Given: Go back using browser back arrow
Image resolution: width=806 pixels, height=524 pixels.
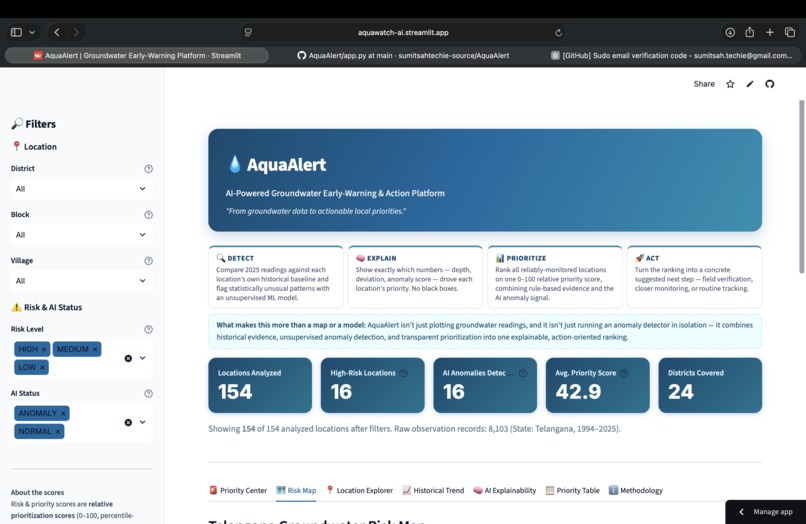Looking at the screenshot, I should [x=57, y=32].
